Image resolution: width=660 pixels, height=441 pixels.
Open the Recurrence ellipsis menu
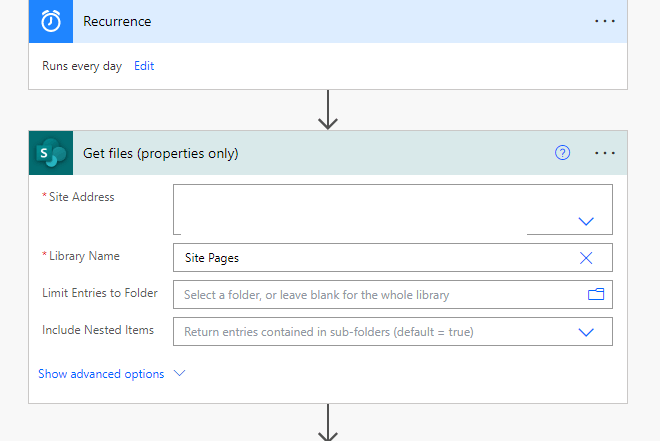(605, 21)
